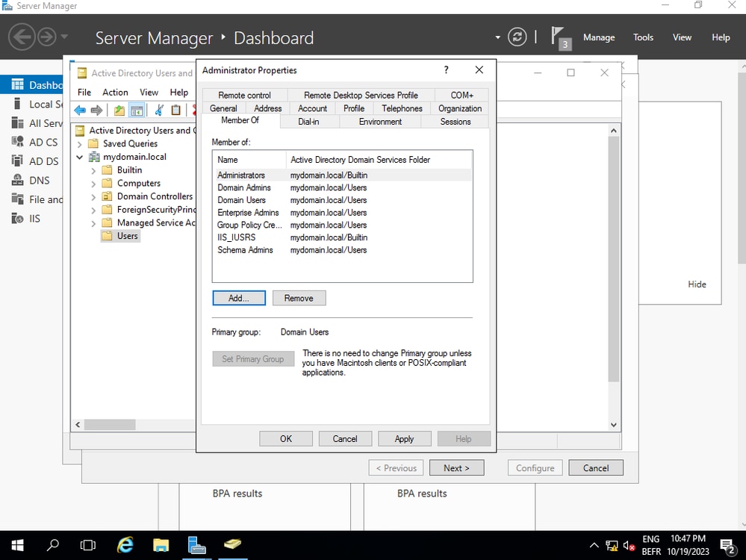
Task: Open Task View on the taskbar
Action: point(88,545)
